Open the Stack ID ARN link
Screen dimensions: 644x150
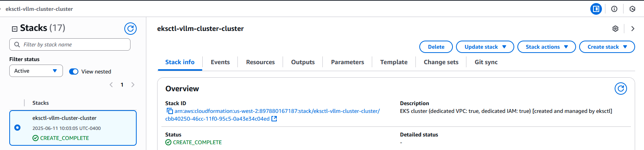273,115
